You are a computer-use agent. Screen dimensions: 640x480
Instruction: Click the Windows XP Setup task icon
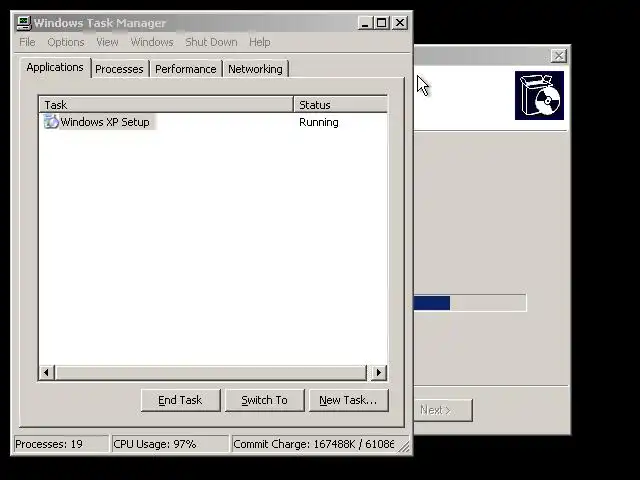tap(51, 122)
